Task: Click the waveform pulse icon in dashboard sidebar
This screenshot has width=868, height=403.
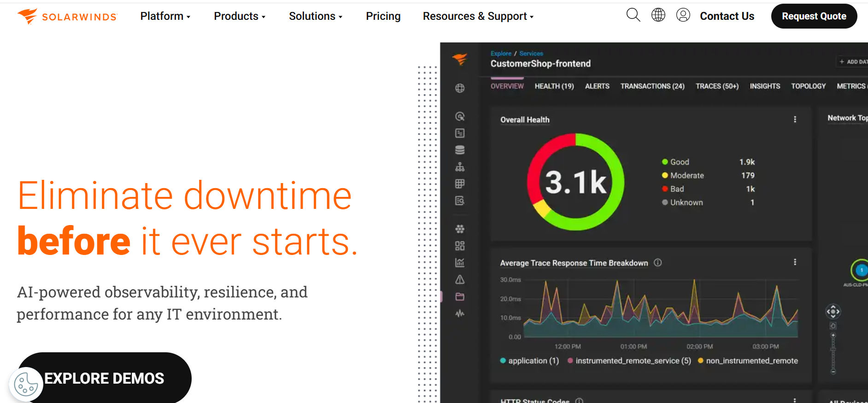Action: click(460, 314)
